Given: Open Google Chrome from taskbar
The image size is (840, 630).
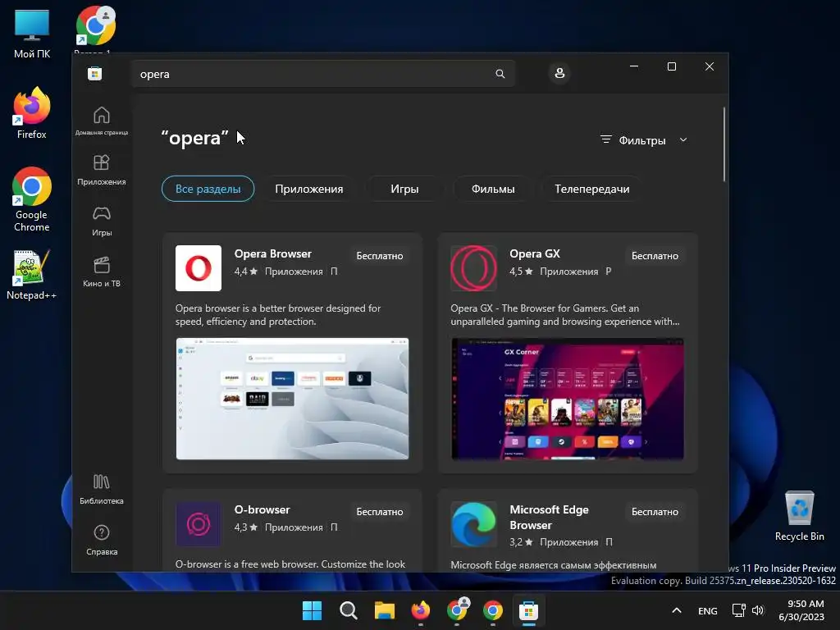Looking at the screenshot, I should point(492,610).
